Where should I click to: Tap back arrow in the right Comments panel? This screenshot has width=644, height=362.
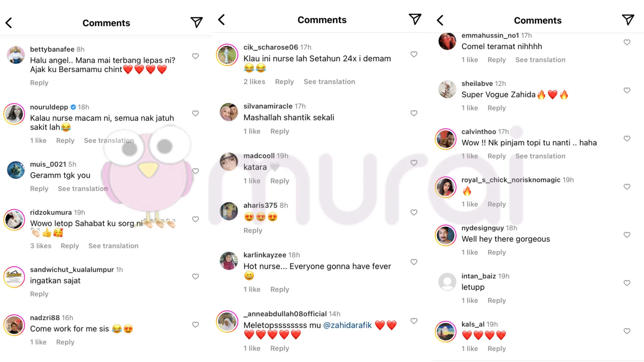coord(440,20)
